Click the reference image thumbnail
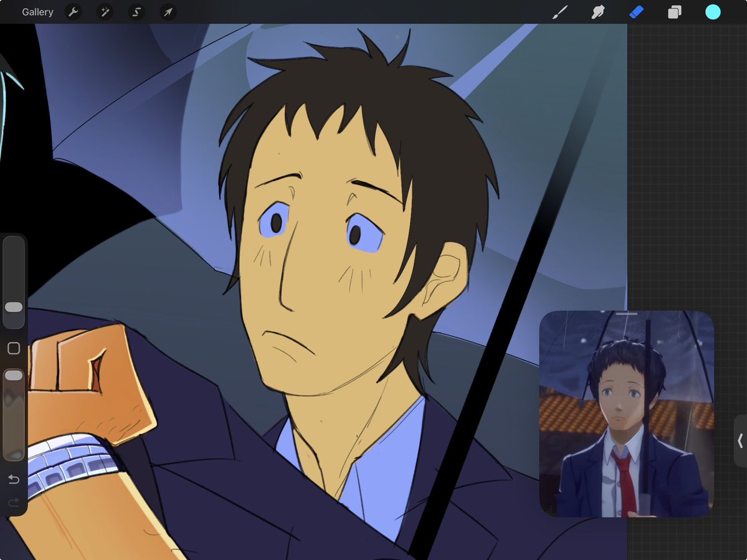This screenshot has width=747, height=560. tap(627, 414)
